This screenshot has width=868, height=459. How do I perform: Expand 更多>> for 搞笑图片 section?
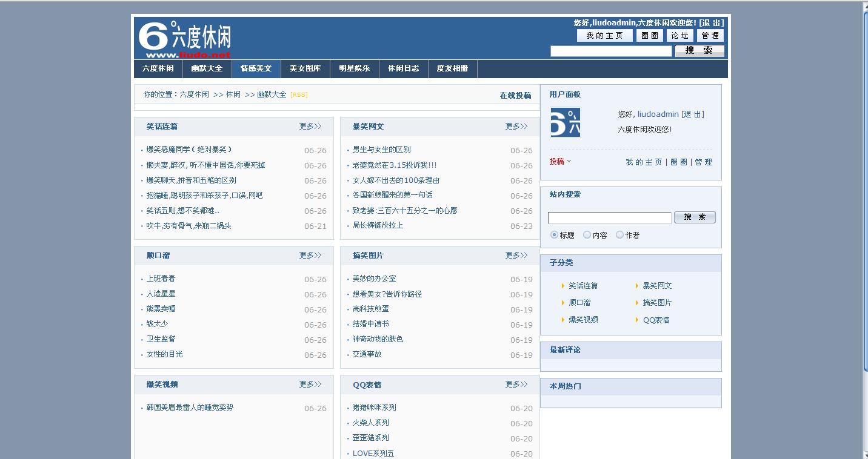(516, 256)
